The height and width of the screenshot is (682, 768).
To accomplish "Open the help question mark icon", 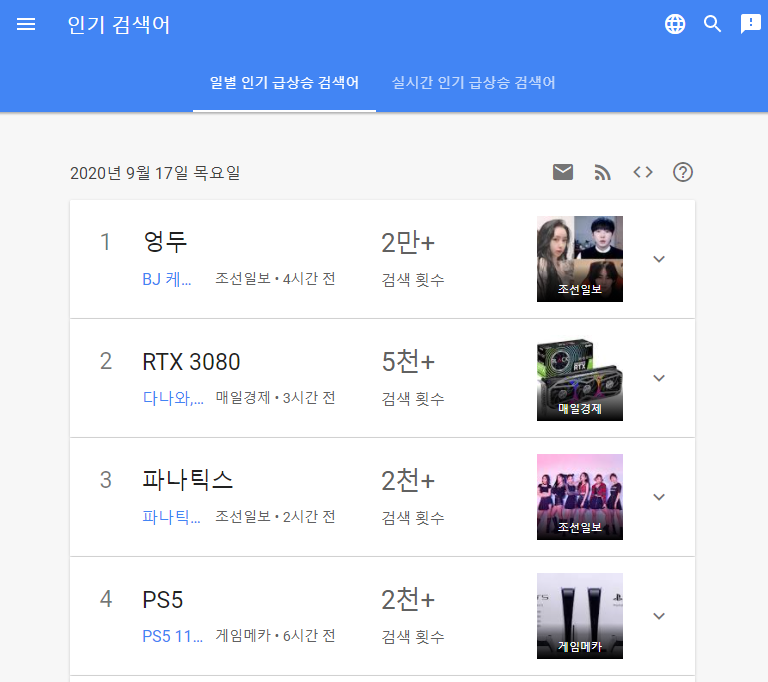I will tap(683, 172).
